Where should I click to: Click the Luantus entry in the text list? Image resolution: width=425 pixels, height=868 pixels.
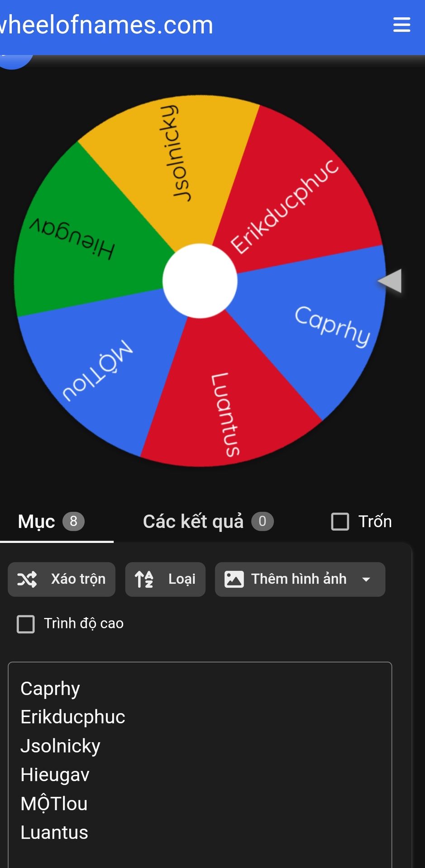(54, 832)
